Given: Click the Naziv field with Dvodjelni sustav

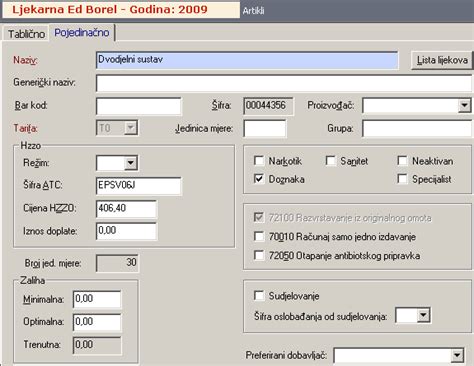Looking at the screenshot, I should point(247,60).
